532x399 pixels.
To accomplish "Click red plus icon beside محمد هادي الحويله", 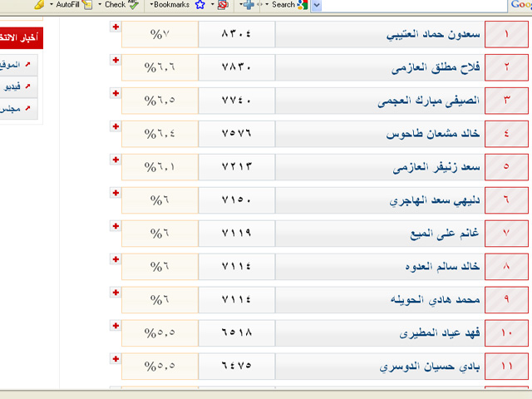I will [115, 293].
